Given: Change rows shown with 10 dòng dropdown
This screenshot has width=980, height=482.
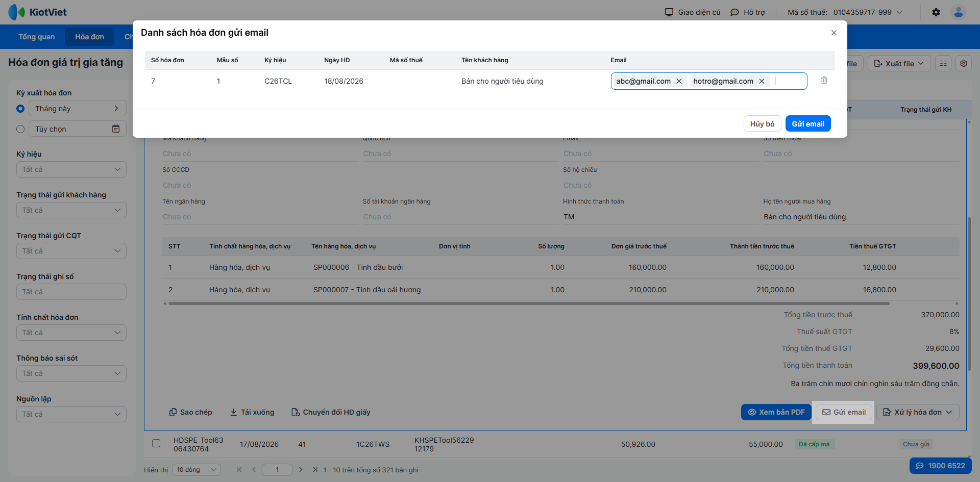Looking at the screenshot, I should pos(197,470).
